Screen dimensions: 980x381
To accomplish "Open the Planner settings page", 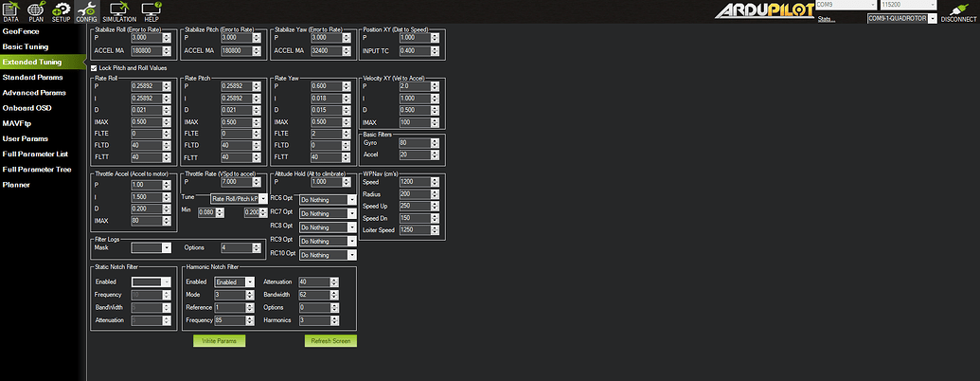I will click(x=16, y=185).
